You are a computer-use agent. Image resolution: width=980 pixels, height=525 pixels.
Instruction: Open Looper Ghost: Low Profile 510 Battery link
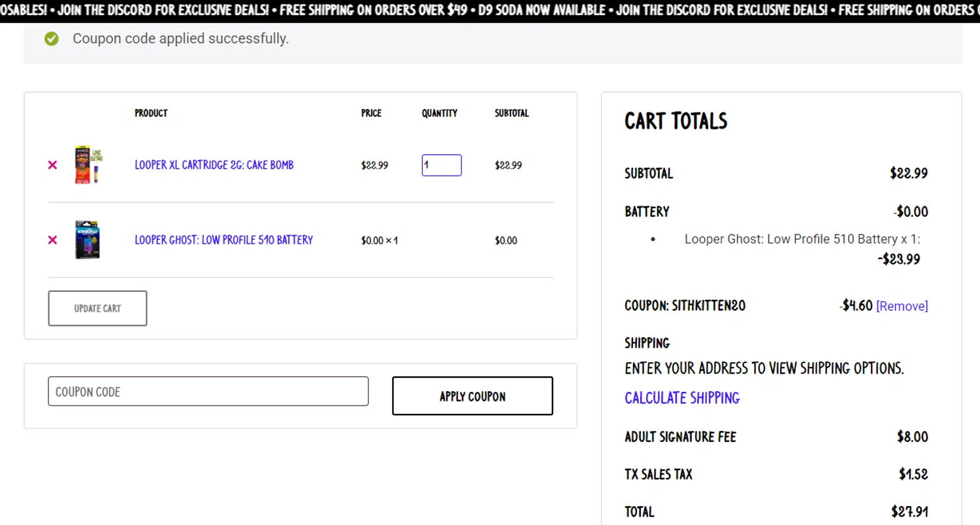pos(223,240)
